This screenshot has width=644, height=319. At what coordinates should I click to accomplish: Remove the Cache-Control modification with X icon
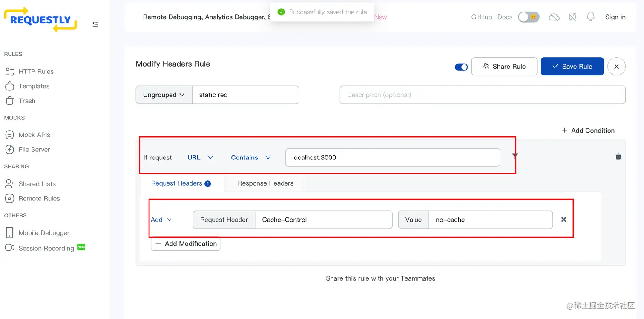tap(563, 220)
